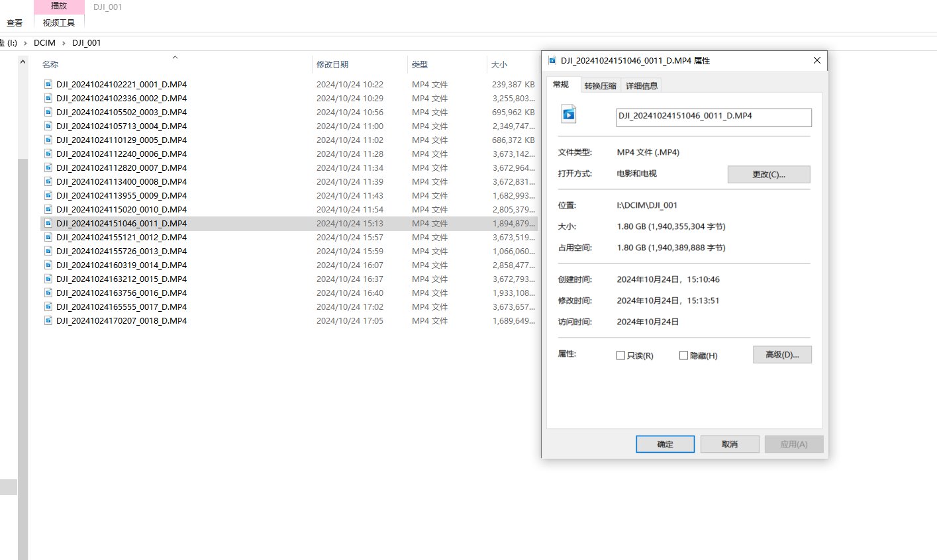Click the file name field in properties dialog
Viewport: 937px width, 560px height.
714,117
